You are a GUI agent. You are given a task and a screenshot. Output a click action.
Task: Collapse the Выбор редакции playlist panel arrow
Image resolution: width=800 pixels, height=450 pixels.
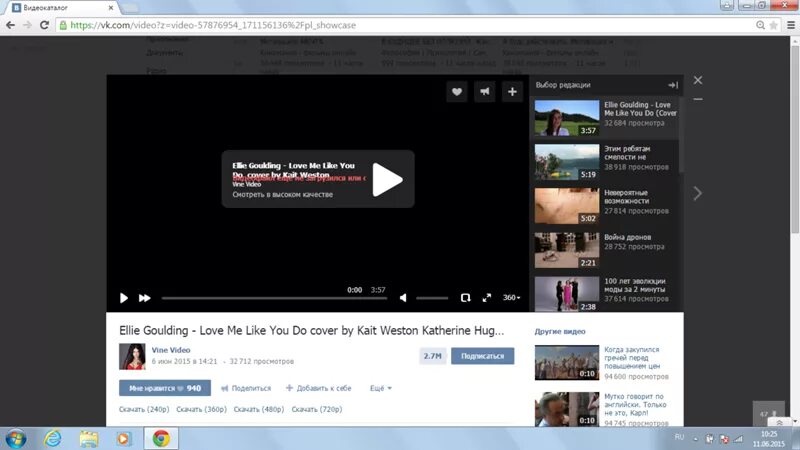673,85
